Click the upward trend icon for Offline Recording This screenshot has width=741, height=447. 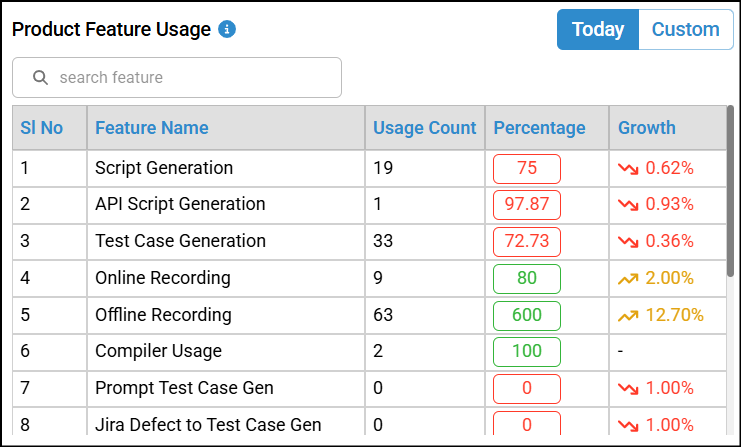click(x=628, y=315)
